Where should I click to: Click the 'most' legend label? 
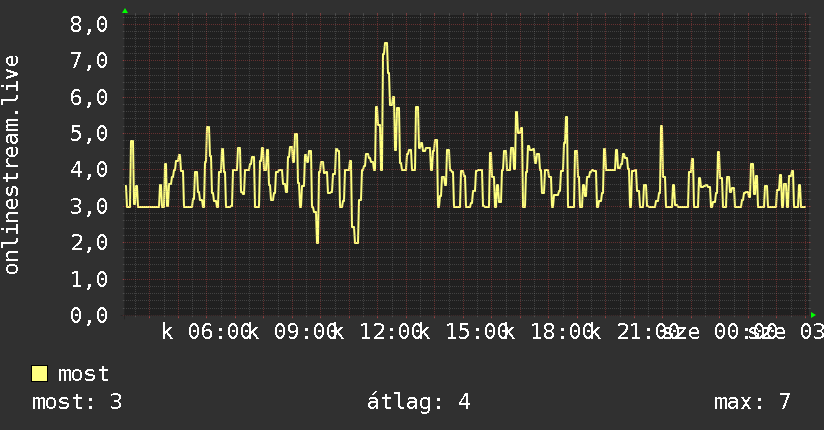point(83,374)
